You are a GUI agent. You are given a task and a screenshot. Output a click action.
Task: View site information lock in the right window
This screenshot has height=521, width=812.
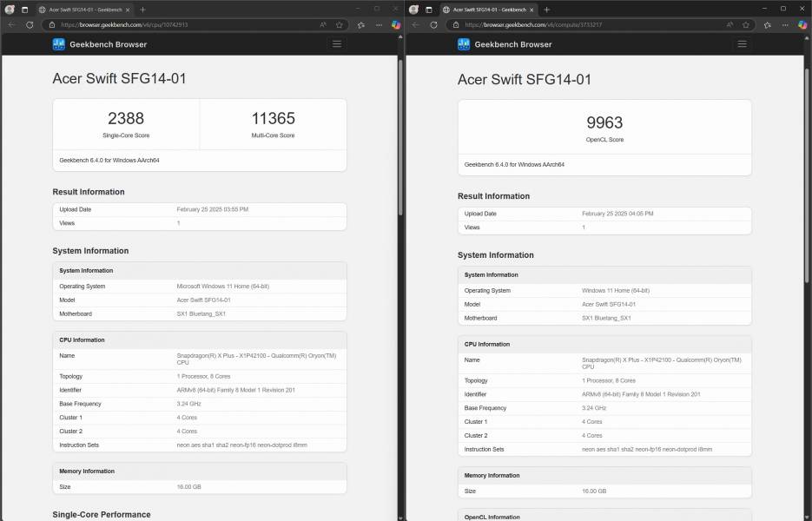456,25
